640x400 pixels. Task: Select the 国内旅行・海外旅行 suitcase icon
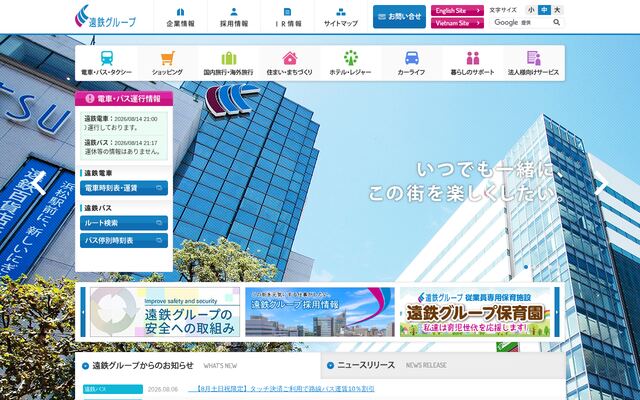[x=229, y=58]
